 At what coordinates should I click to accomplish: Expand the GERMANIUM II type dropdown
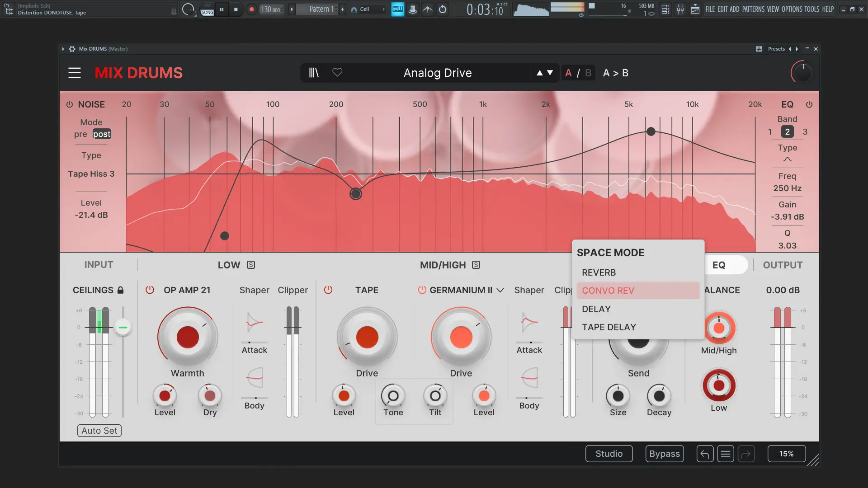point(500,290)
